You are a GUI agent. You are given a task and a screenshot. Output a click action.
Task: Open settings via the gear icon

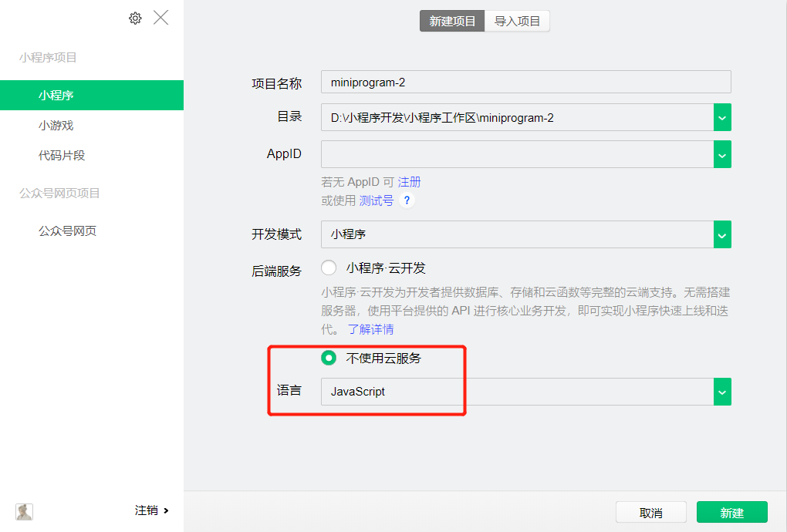(x=135, y=19)
